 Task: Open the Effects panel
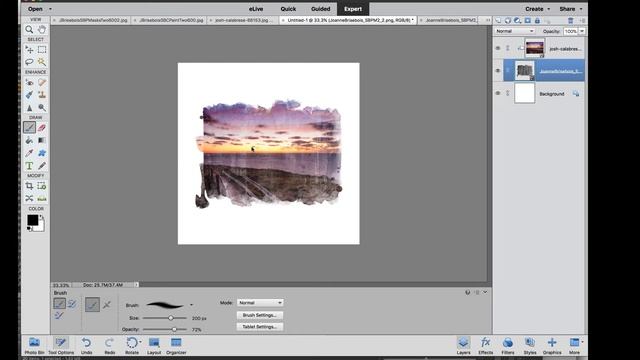485,345
